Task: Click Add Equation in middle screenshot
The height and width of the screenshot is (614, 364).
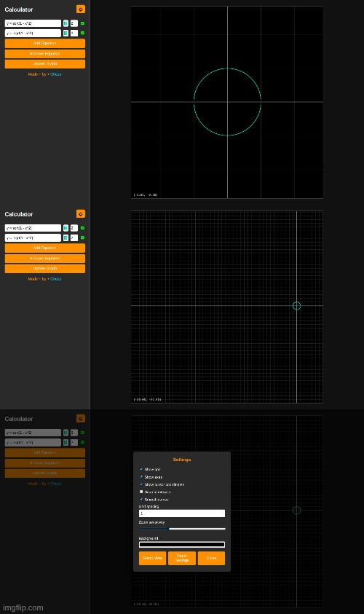Action: click(45, 248)
